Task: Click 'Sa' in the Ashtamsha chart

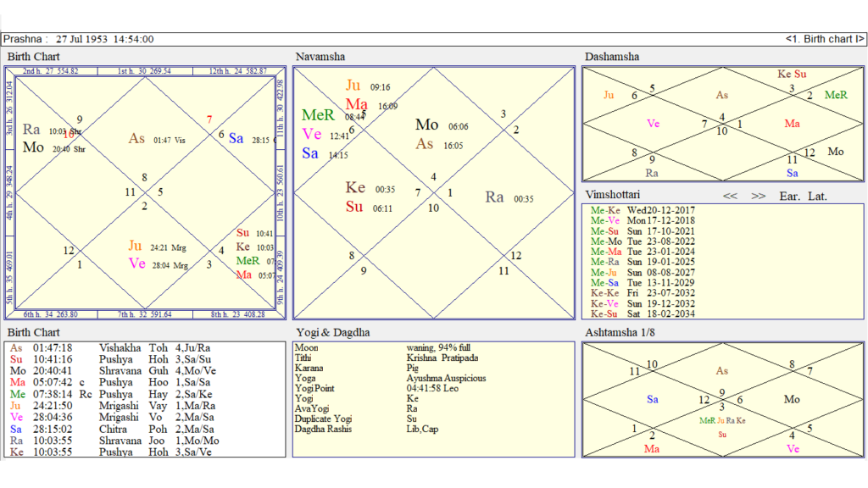Action: point(652,399)
